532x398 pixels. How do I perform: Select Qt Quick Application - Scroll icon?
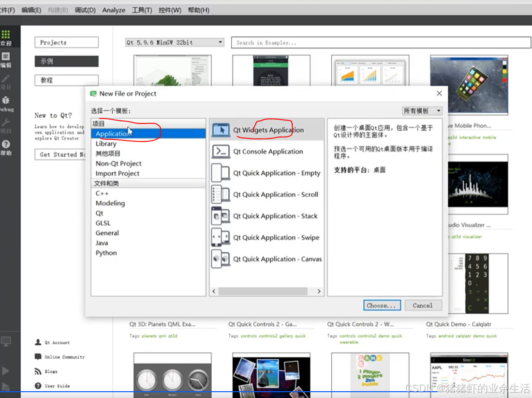click(221, 194)
